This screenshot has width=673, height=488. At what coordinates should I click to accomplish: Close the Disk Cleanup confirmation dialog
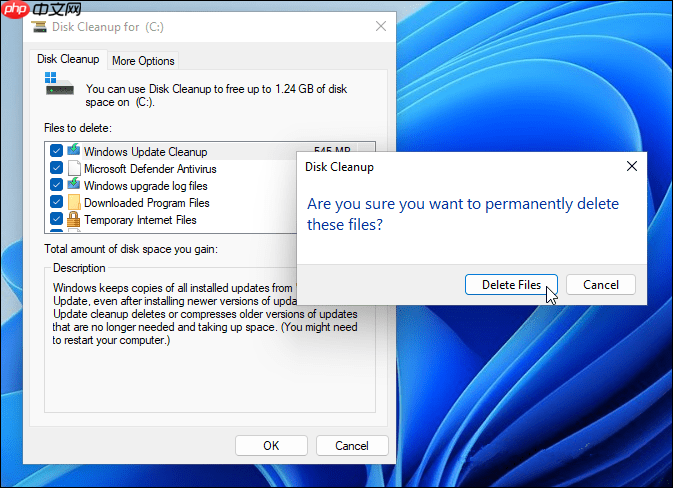(x=631, y=166)
